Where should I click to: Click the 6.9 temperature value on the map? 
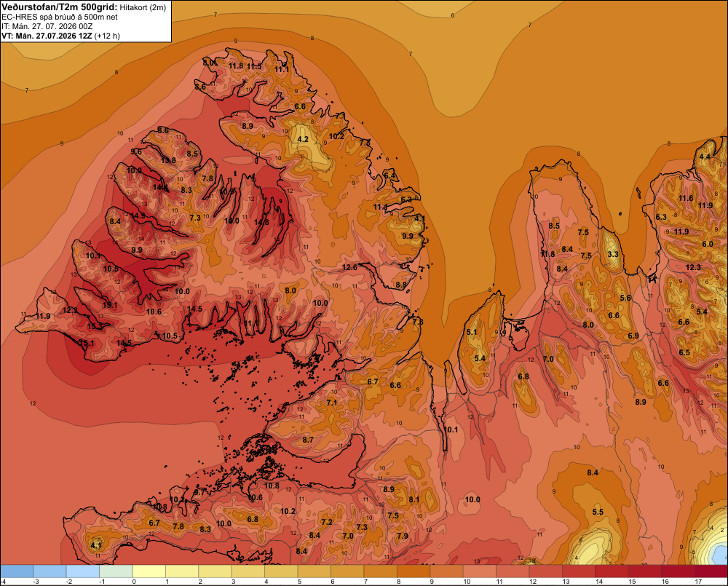click(x=633, y=336)
